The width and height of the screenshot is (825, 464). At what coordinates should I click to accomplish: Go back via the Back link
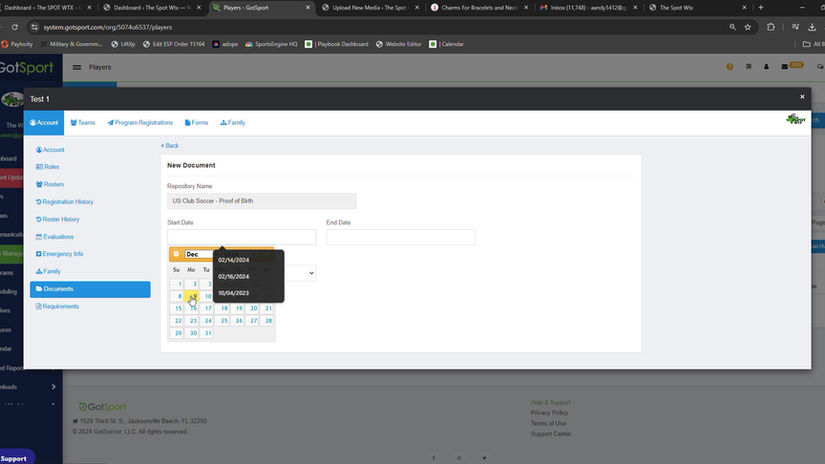tap(169, 146)
